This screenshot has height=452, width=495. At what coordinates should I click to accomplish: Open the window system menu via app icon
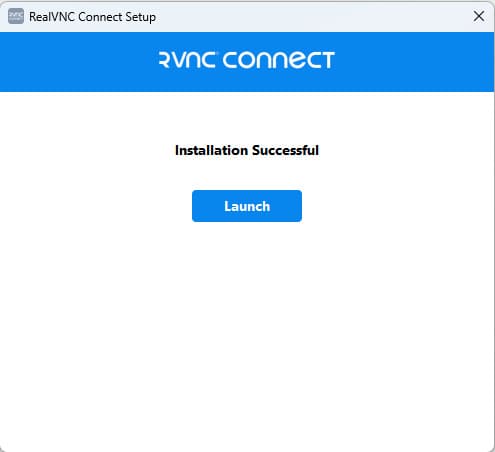(16, 16)
